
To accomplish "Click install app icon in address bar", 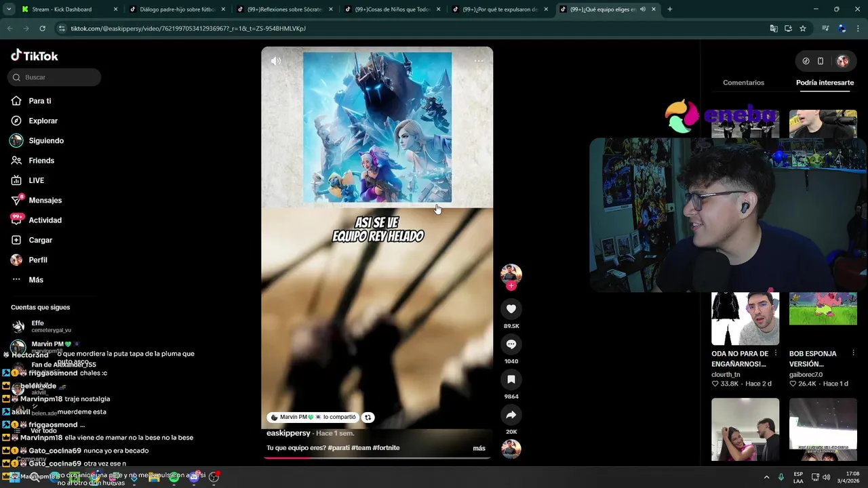I will (x=788, y=28).
